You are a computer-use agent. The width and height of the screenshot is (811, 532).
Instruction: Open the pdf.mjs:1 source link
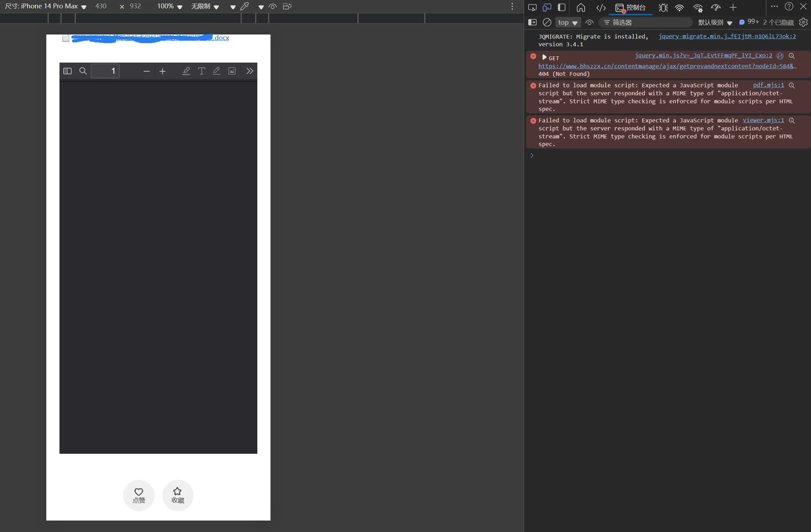[768, 85]
